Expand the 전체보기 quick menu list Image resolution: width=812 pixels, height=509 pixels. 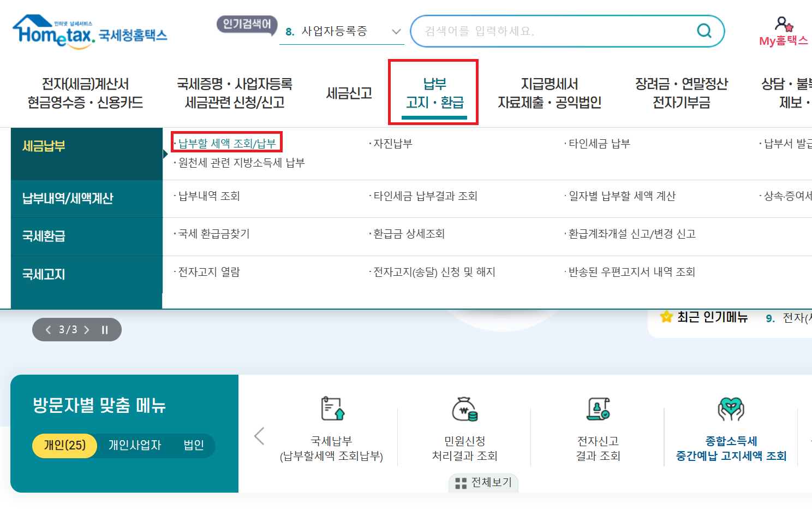pos(483,483)
